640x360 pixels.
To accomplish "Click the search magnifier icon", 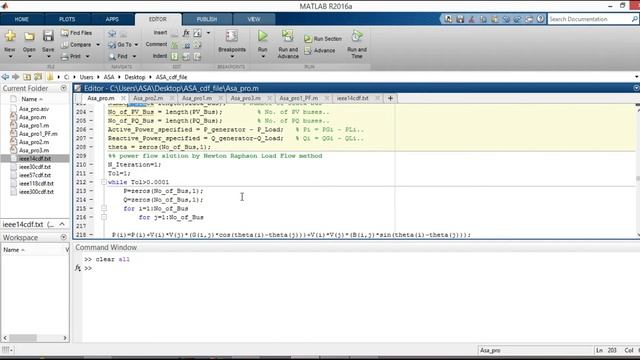I will [635, 19].
